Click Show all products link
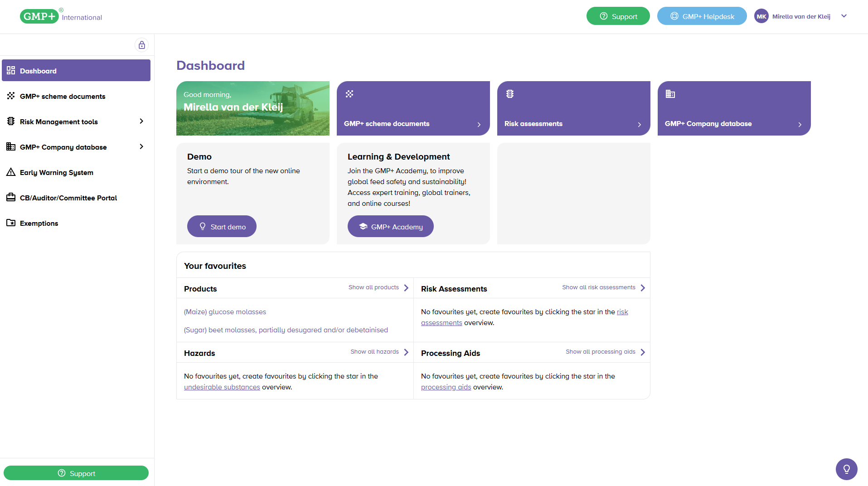The height and width of the screenshot is (486, 868). pos(373,287)
